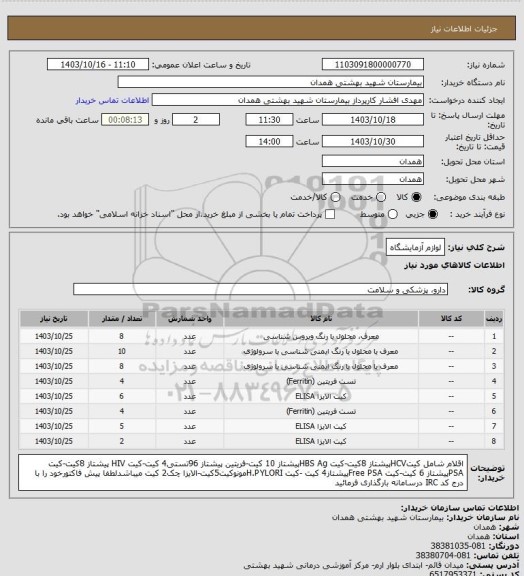Click the days remaining field showing 2
This screenshot has width=524, height=576.
pyautogui.click(x=196, y=120)
